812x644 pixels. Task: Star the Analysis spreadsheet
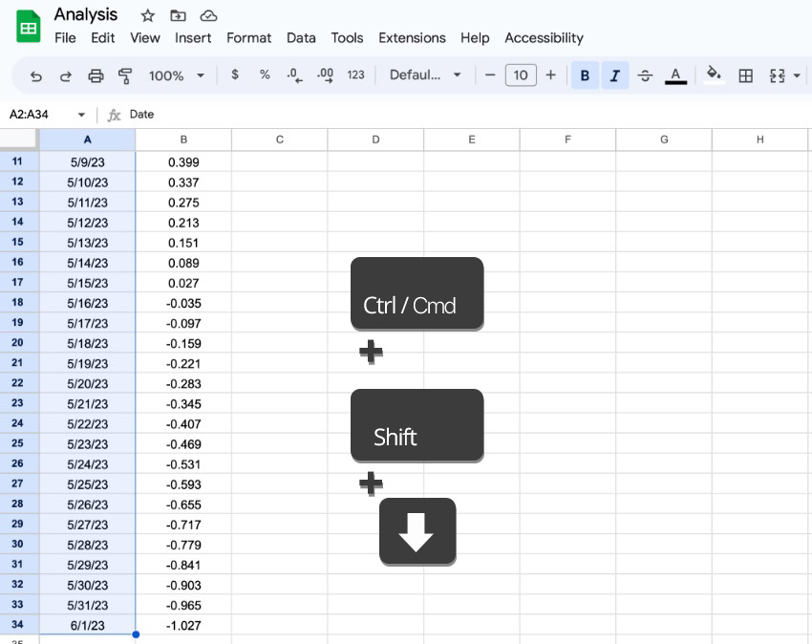click(147, 15)
